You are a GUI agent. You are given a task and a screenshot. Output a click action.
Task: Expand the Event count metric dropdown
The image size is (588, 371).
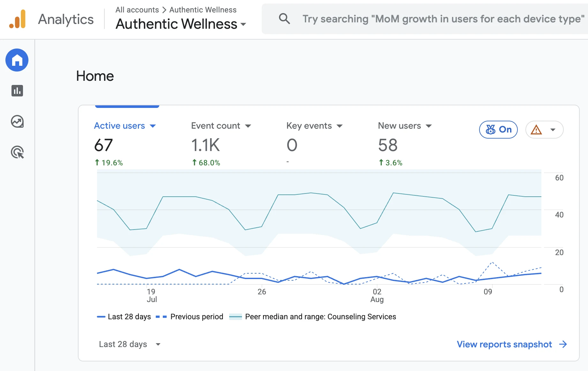point(248,126)
